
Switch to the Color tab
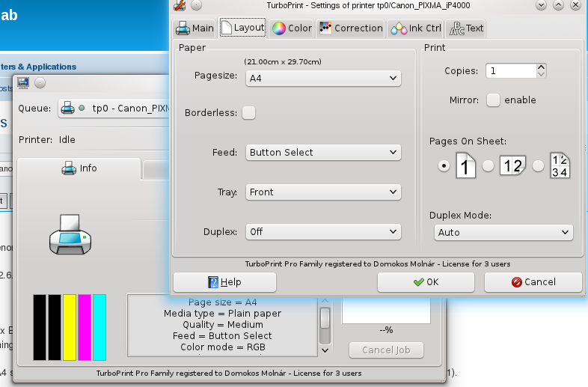[292, 28]
